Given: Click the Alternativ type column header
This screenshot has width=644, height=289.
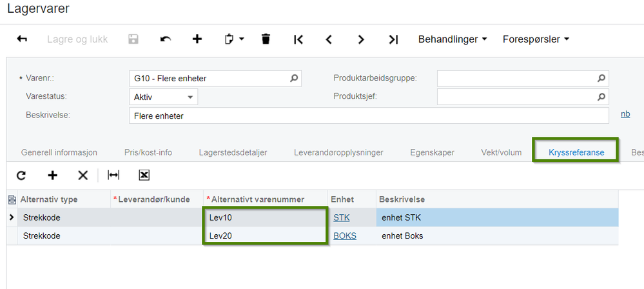Looking at the screenshot, I should click(64, 199).
